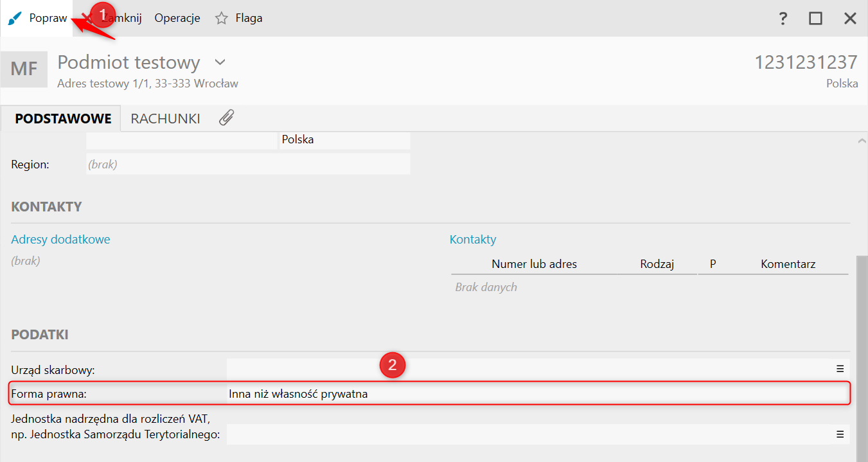Image resolution: width=868 pixels, height=462 pixels.
Task: Click the scroll-up arrow above the scrollbar
Action: [x=862, y=140]
